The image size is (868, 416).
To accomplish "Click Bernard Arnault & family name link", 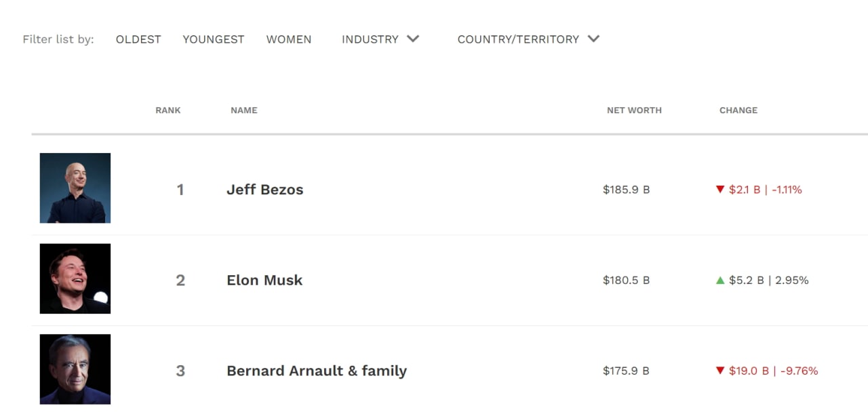I will click(x=317, y=371).
